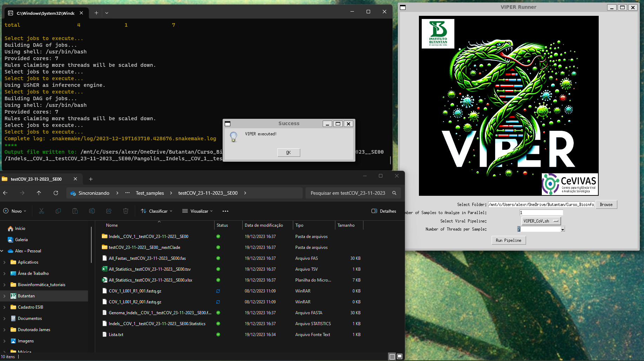Click the Delete trash icon

pos(126,211)
